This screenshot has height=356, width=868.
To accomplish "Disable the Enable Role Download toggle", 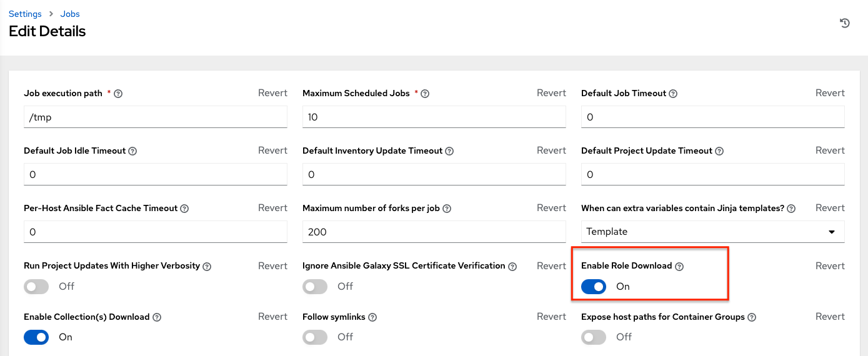I will pyautogui.click(x=594, y=286).
